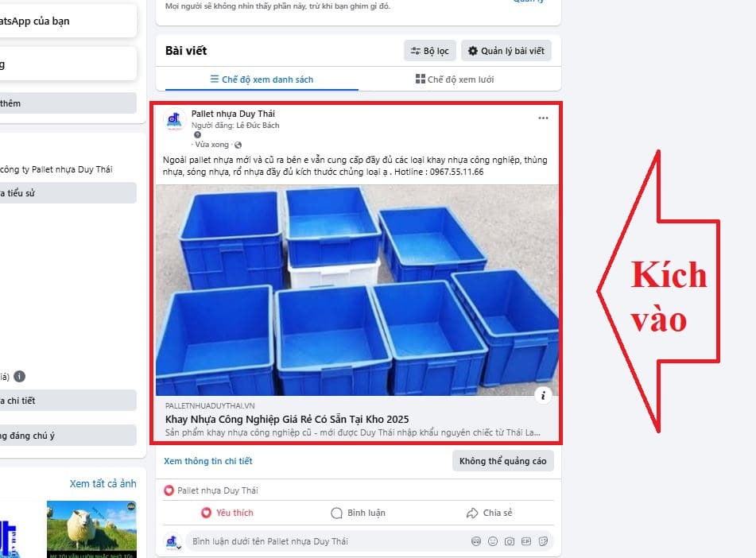Image resolution: width=756 pixels, height=558 pixels.
Task: Open the Bộ lọc filter options
Action: click(429, 51)
